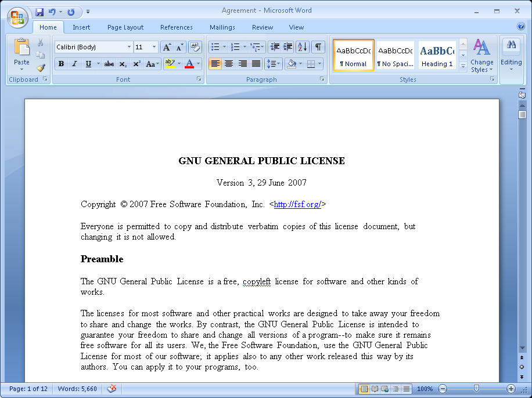Click the Increase Indent icon
The image size is (532, 398).
pos(288,47)
